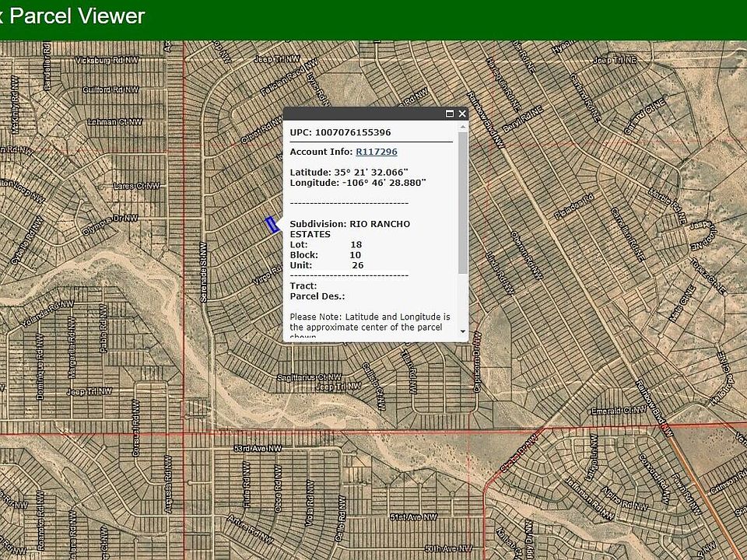Click the Yolanda Rd NW label

pyautogui.click(x=47, y=313)
